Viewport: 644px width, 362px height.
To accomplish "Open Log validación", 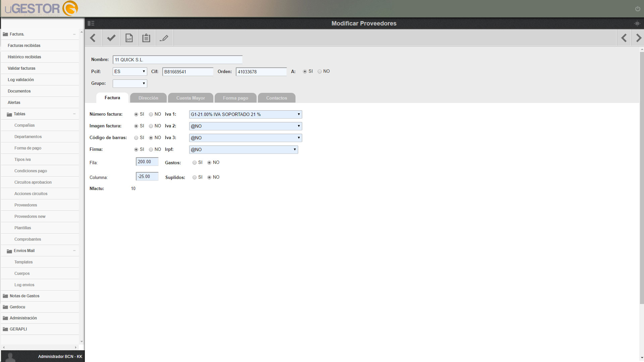I will 40,80.
